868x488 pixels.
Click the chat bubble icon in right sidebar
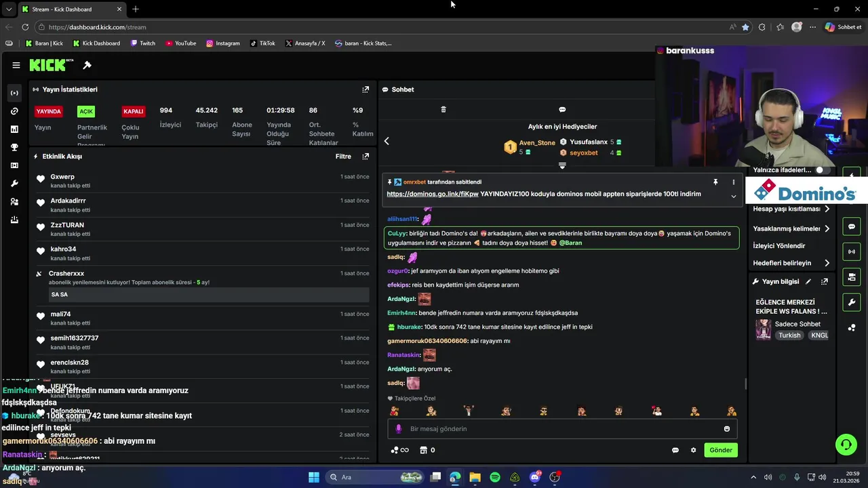(852, 226)
